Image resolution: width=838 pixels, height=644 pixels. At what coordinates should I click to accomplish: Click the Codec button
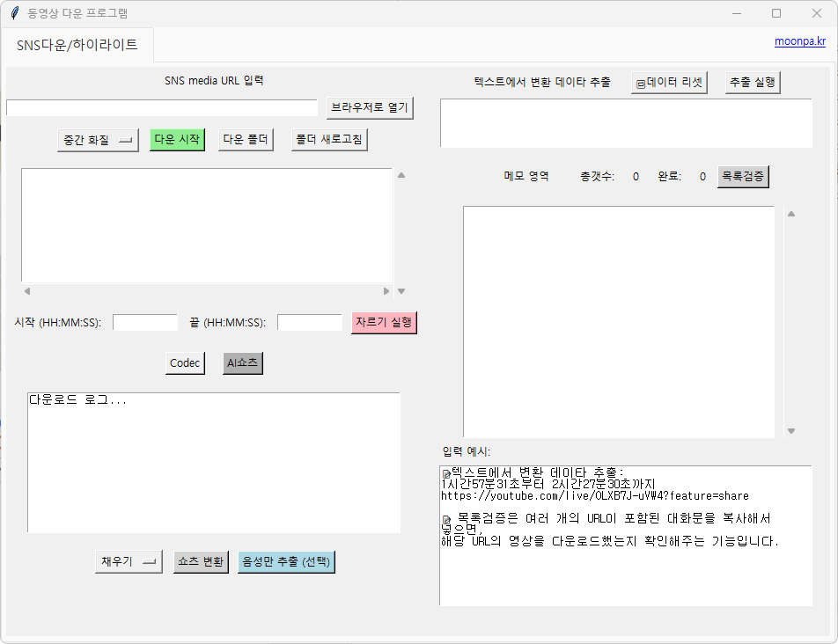tap(185, 363)
